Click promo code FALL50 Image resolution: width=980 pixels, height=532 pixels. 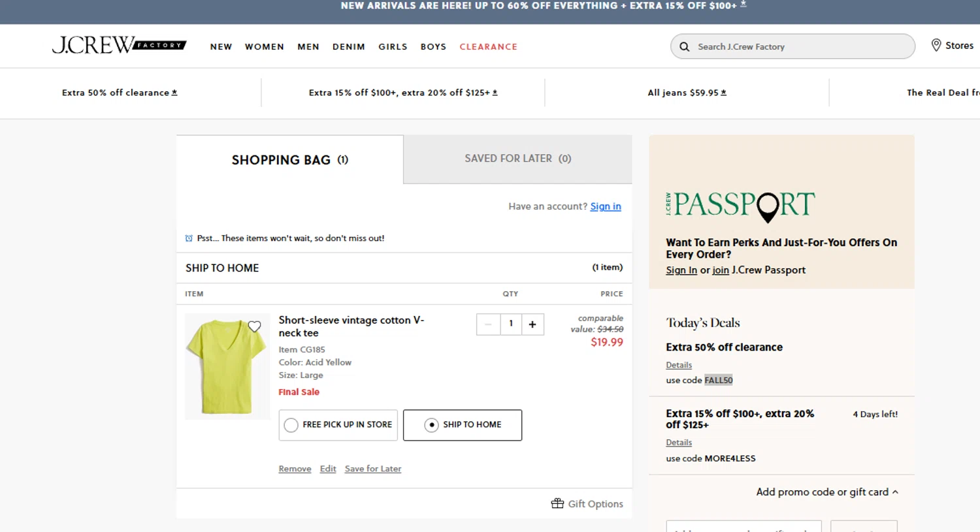[x=719, y=380]
